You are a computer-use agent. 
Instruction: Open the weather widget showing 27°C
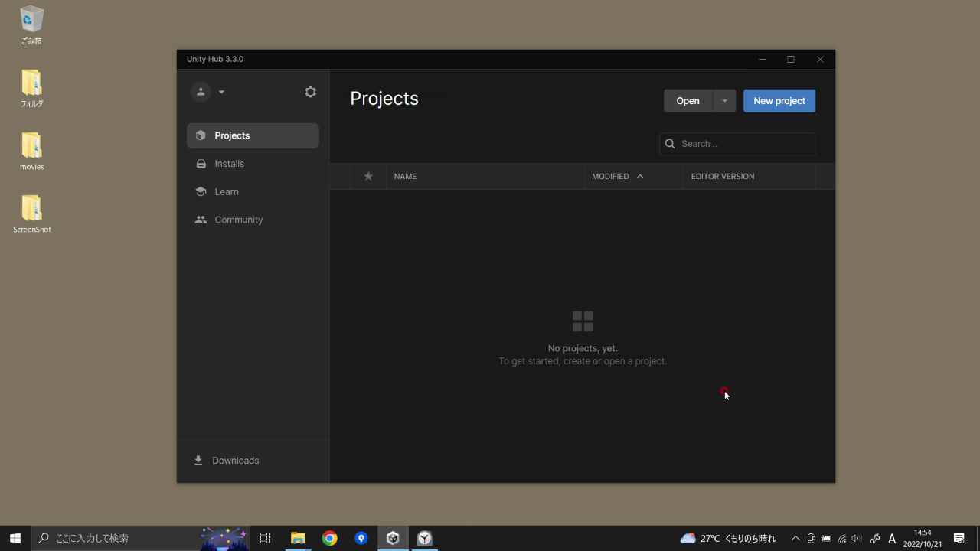click(x=728, y=538)
